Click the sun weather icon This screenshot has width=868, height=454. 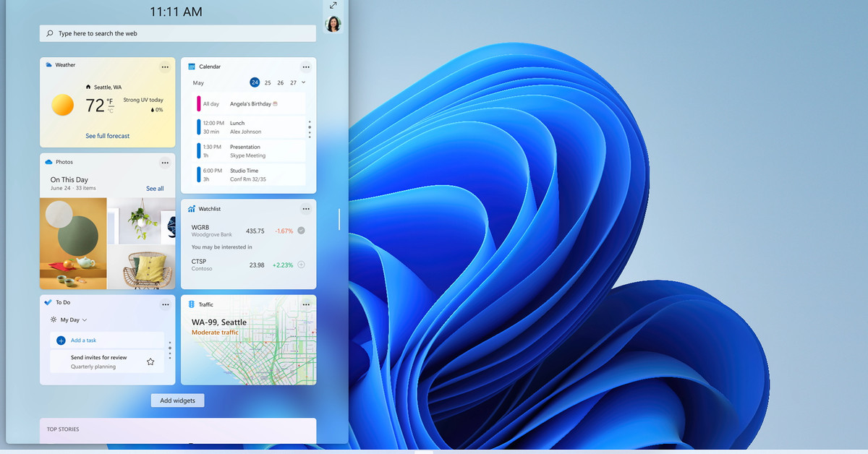click(x=63, y=106)
